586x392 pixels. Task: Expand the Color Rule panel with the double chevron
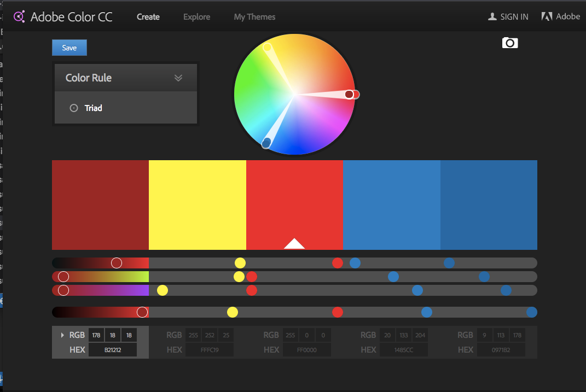tap(178, 78)
